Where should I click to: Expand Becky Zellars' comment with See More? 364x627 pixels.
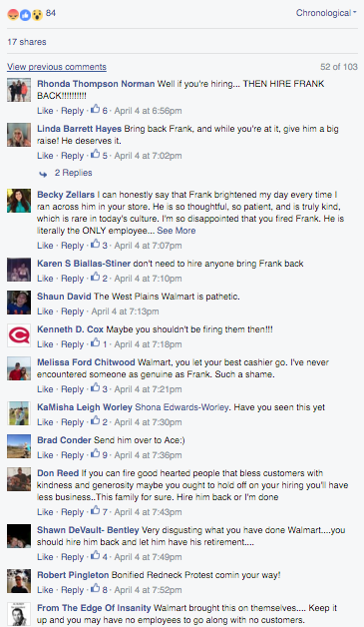[177, 231]
